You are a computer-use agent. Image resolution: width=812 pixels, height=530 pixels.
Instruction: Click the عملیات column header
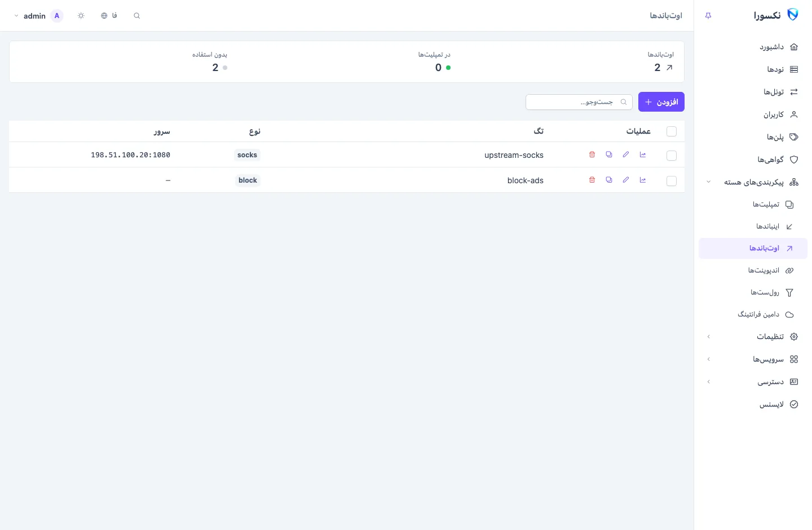(x=638, y=131)
